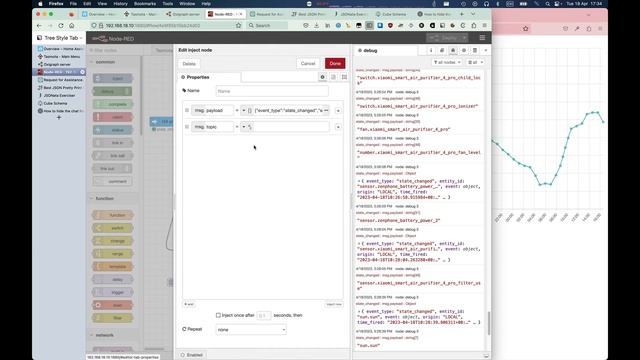Click the "fan.xiaomi_smart_air_purifier_4_pro" debug message

tap(404, 129)
